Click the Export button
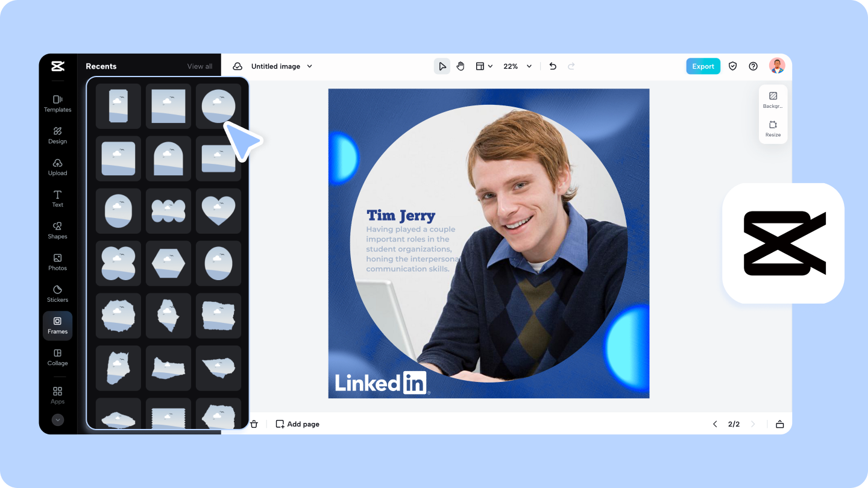Image resolution: width=868 pixels, height=488 pixels. 703,66
